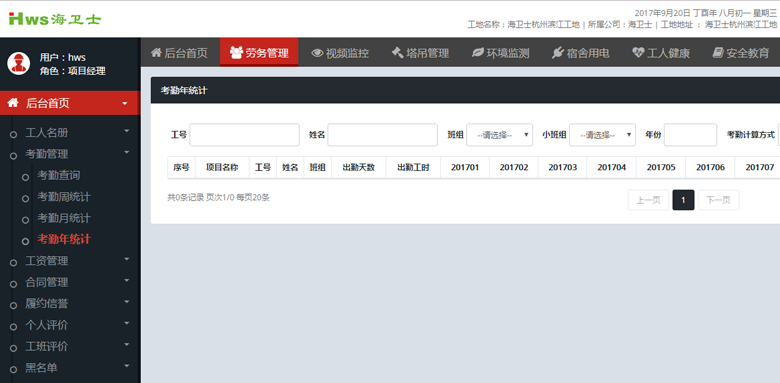
Task: Click the user avatar icon
Action: [18, 64]
